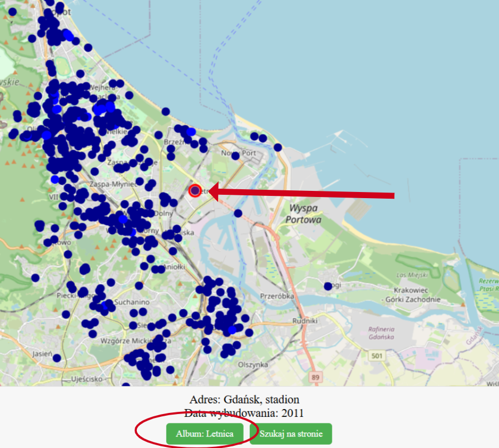This screenshot has width=499, height=448.
Task: Click the road 89 shield
Action: click(315, 377)
